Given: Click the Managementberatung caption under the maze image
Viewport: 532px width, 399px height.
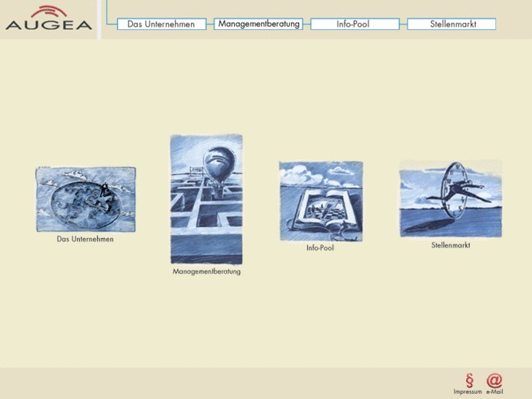Looking at the screenshot, I should (x=206, y=272).
